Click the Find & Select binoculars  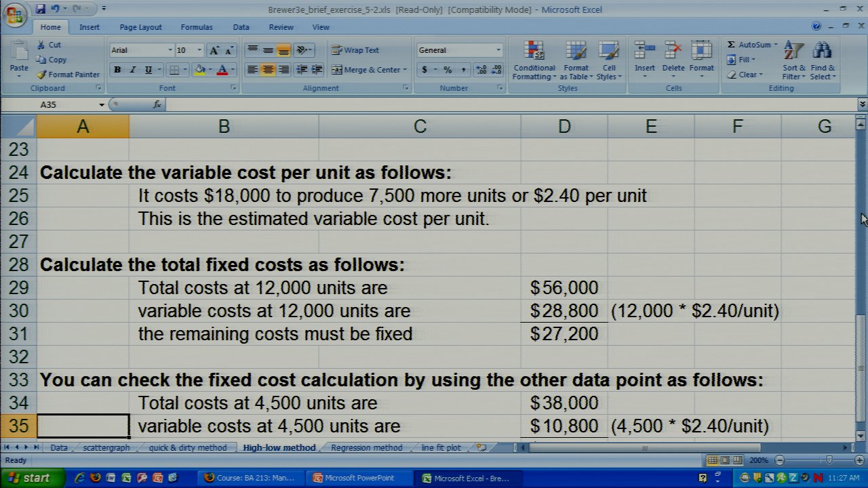pos(822,61)
